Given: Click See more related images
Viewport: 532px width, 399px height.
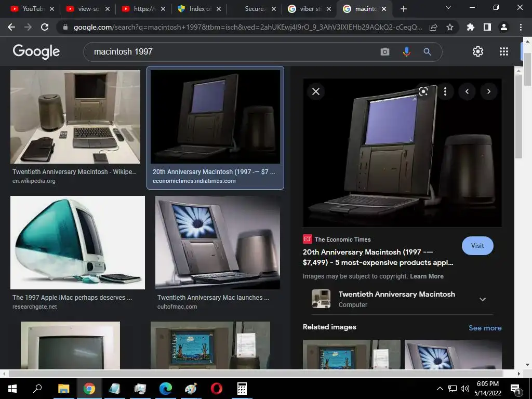Looking at the screenshot, I should pos(485,328).
